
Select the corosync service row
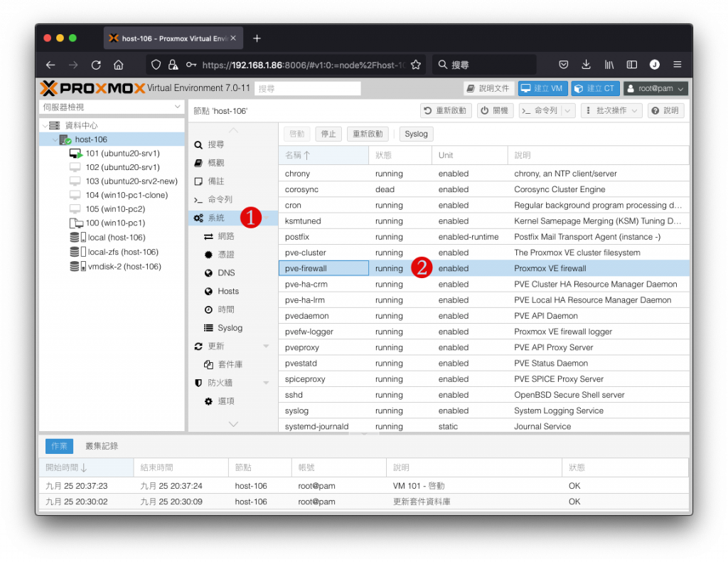tap(483, 189)
